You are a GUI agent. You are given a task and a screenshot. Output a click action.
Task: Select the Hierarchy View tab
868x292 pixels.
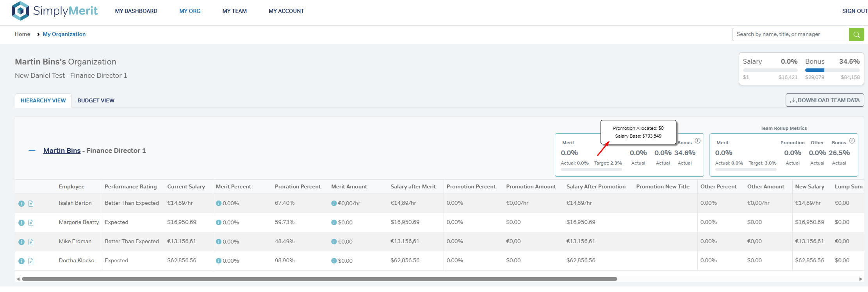click(x=43, y=100)
